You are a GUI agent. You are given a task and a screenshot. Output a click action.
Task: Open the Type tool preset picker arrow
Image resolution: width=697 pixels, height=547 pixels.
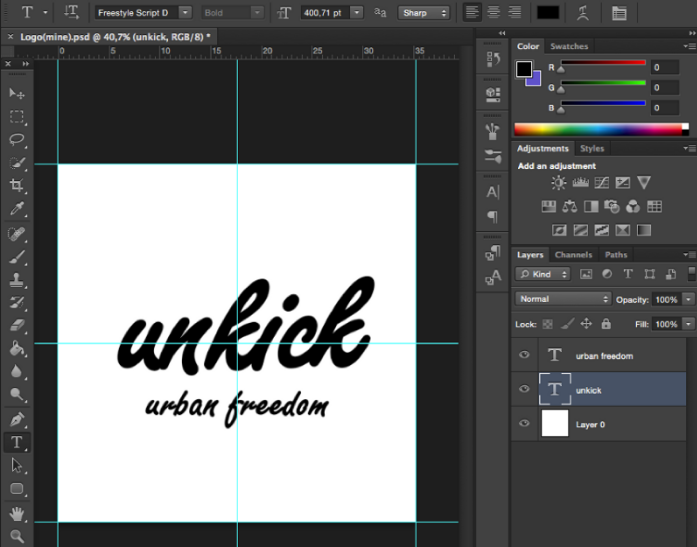(45, 12)
